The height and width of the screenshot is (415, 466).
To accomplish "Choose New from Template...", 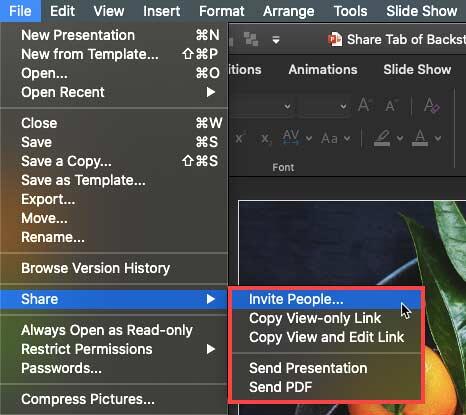I will pos(114,54).
